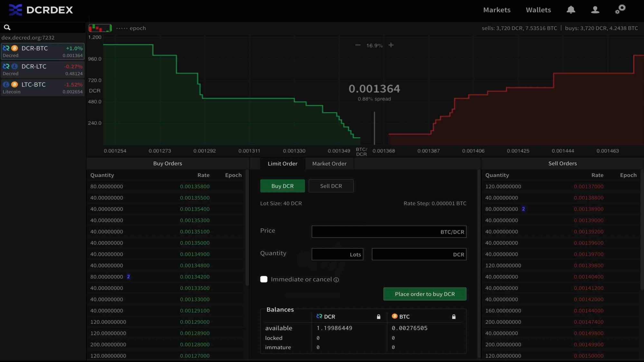Click Buy Orders Quantity column header
This screenshot has width=644, height=362.
click(x=102, y=175)
